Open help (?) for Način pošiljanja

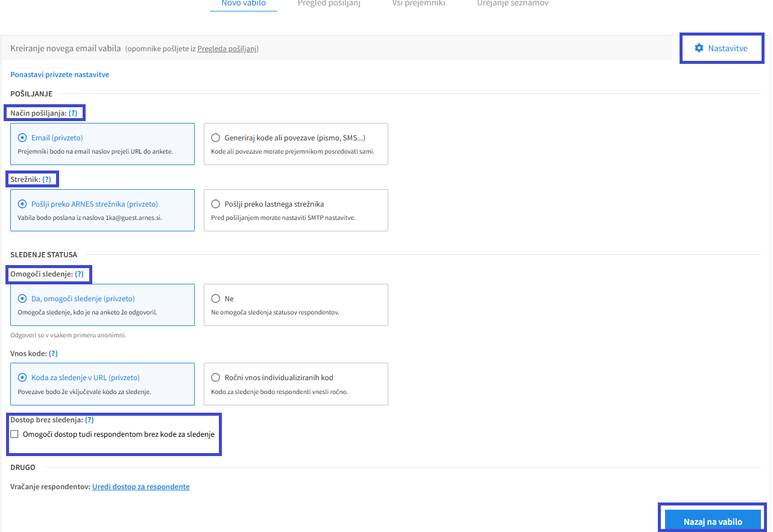pyautogui.click(x=73, y=113)
